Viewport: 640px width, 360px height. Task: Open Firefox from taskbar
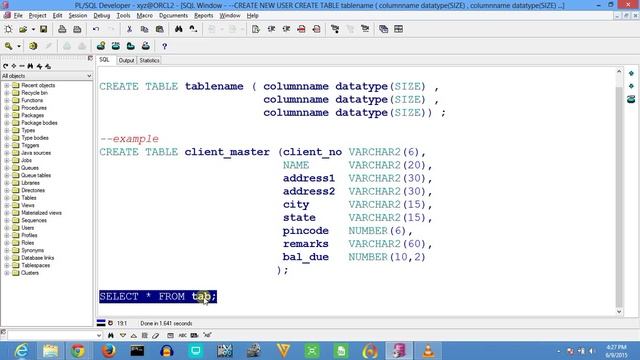(x=108, y=351)
